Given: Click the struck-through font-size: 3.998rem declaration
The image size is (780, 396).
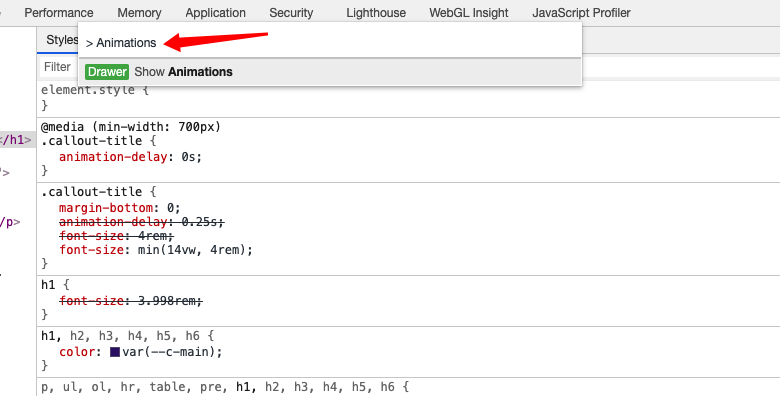Looking at the screenshot, I should click(131, 301).
